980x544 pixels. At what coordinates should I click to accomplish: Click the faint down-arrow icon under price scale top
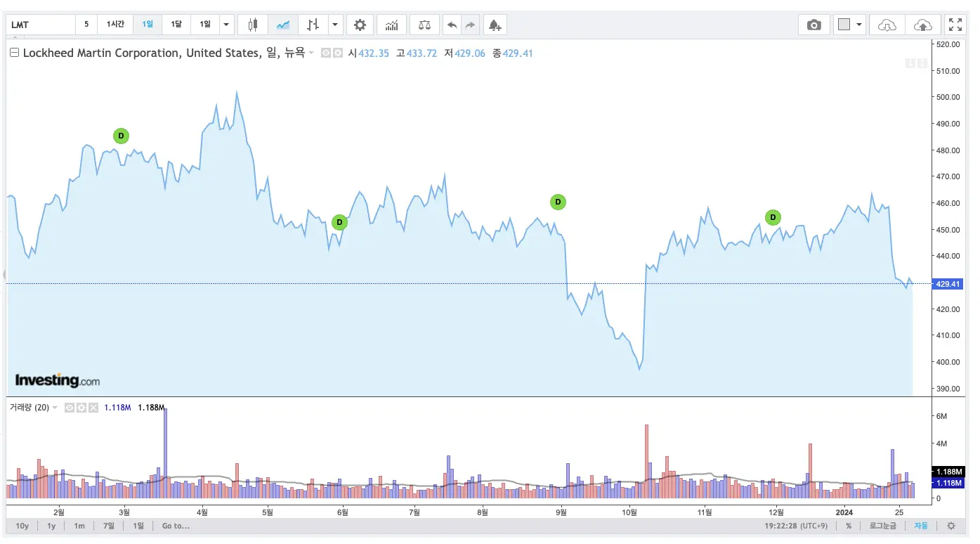[910, 64]
